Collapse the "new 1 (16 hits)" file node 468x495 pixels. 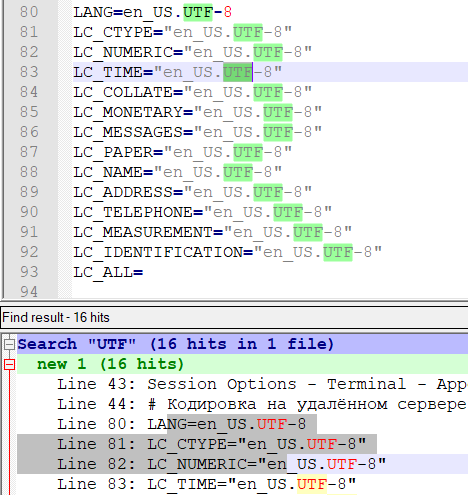pyautogui.click(x=9, y=364)
